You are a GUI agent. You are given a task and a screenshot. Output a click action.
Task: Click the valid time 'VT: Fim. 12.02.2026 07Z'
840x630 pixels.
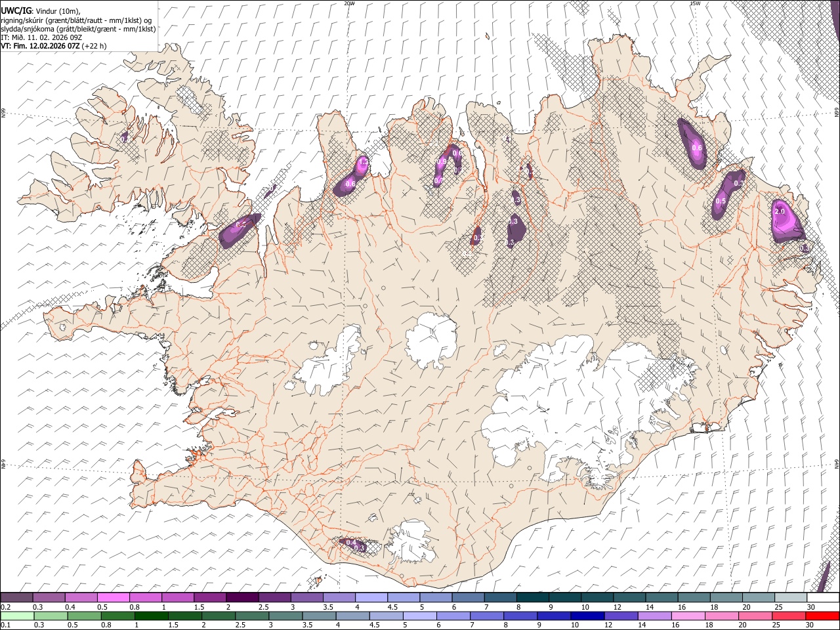(41, 46)
